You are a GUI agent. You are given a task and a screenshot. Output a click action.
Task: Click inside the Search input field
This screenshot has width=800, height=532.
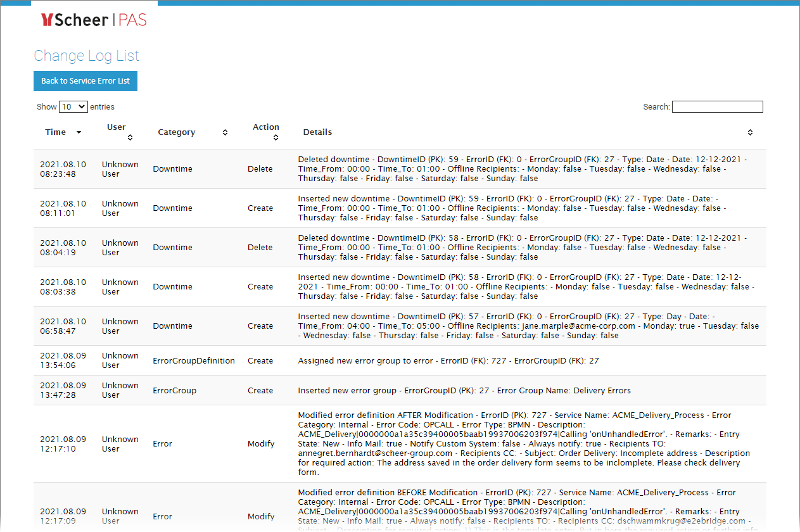pyautogui.click(x=717, y=106)
